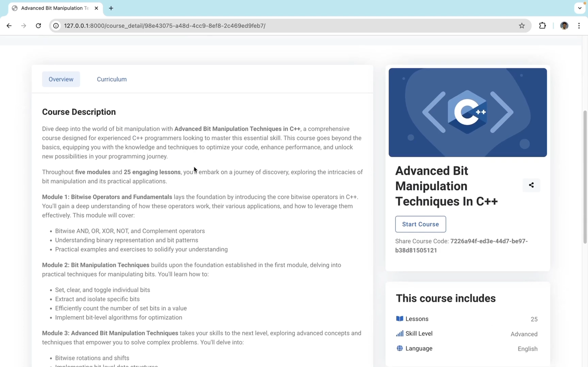Click the C++ course thumbnail image
This screenshot has width=588, height=367.
pyautogui.click(x=468, y=112)
